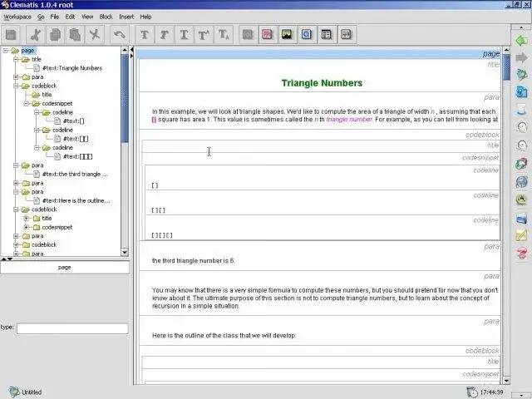Click the plain T text style icon
Image resolution: width=532 pixels, height=399 pixels.
click(145, 35)
